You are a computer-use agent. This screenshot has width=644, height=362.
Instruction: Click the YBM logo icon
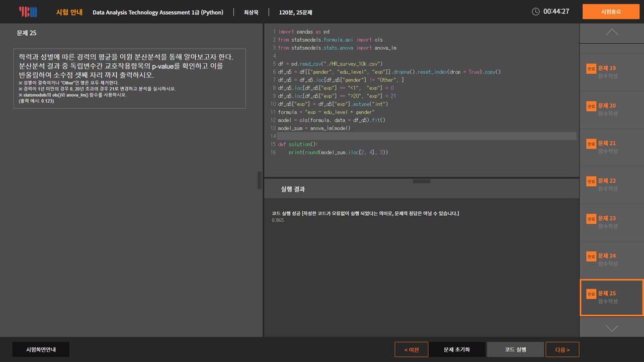(x=28, y=12)
